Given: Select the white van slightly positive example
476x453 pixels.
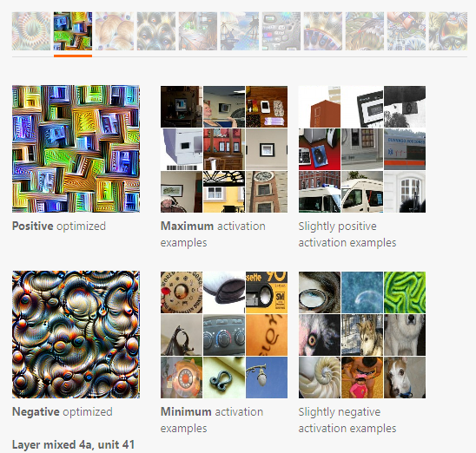Looking at the screenshot, I should pyautogui.click(x=362, y=192).
